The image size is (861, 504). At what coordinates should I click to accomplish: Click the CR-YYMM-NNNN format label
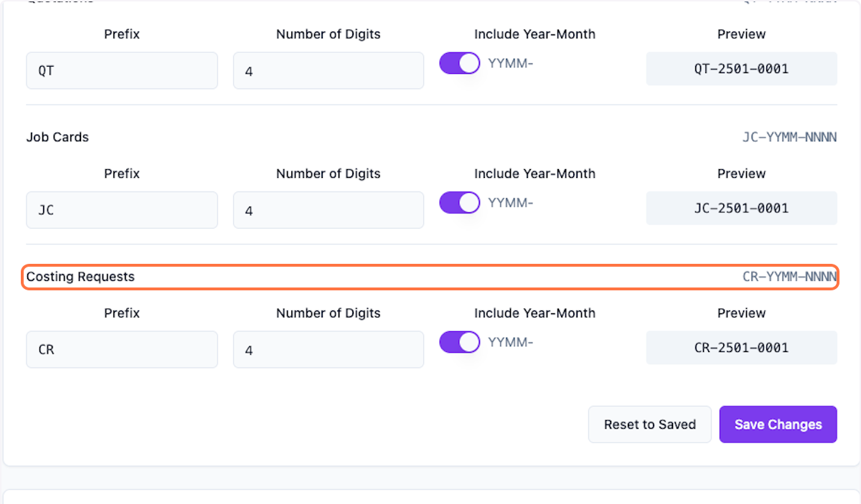tap(789, 277)
